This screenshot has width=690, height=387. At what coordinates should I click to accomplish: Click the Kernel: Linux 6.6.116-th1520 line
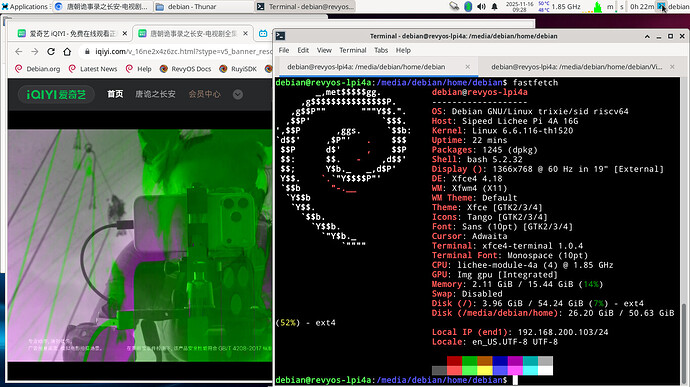tap(502, 131)
